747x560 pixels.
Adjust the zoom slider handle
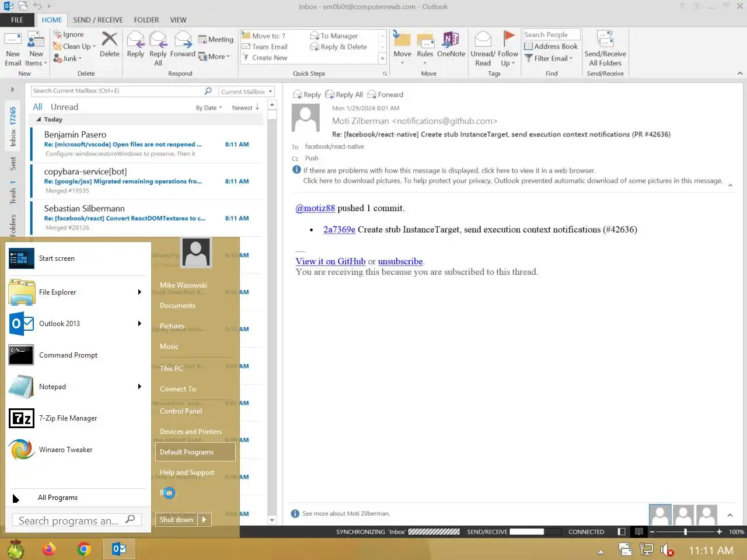pyautogui.click(x=685, y=532)
